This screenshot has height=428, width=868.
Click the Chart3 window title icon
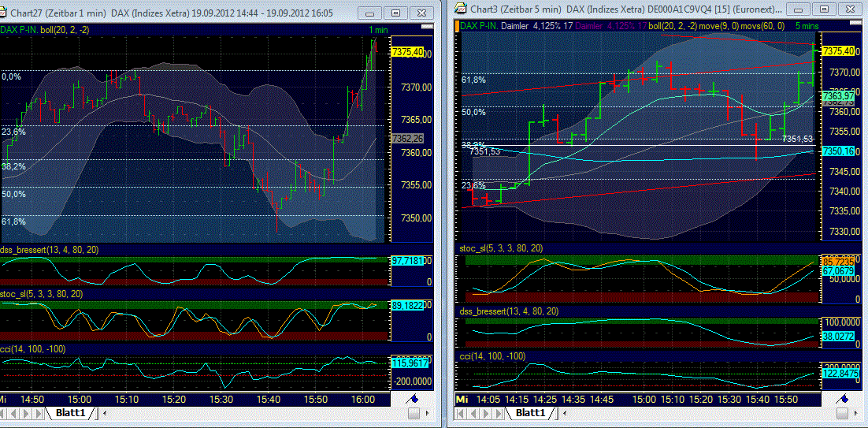(459, 8)
